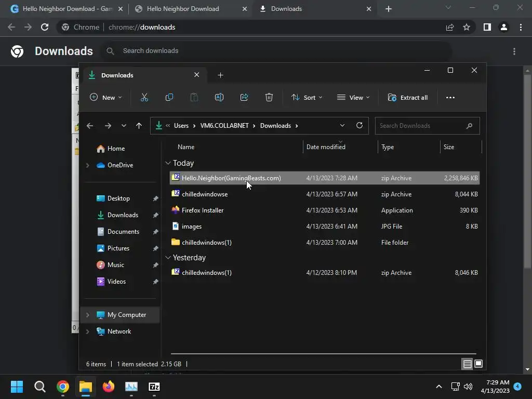Image resolution: width=532 pixels, height=399 pixels.
Task: Show hidden system tray icons
Action: [x=438, y=387]
